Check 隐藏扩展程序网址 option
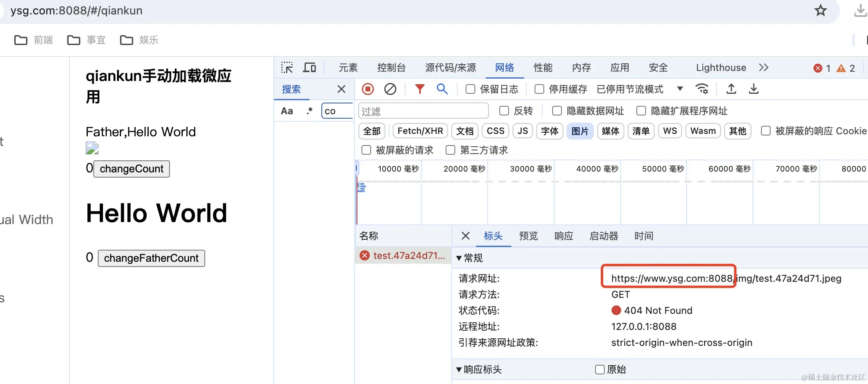 [641, 111]
